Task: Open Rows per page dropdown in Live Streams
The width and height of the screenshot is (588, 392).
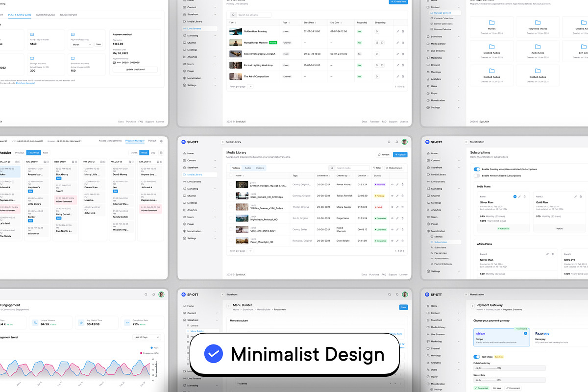Action: coord(249,86)
